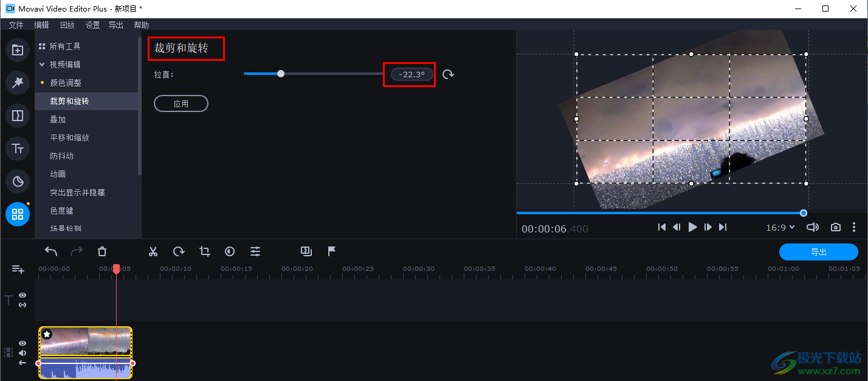Skip to the start of video

(662, 227)
